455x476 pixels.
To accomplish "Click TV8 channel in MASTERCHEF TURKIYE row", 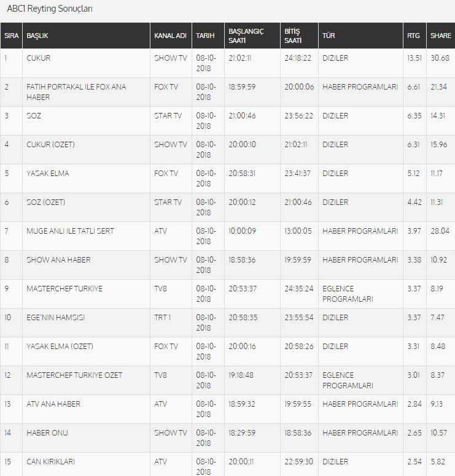I will coord(160,289).
